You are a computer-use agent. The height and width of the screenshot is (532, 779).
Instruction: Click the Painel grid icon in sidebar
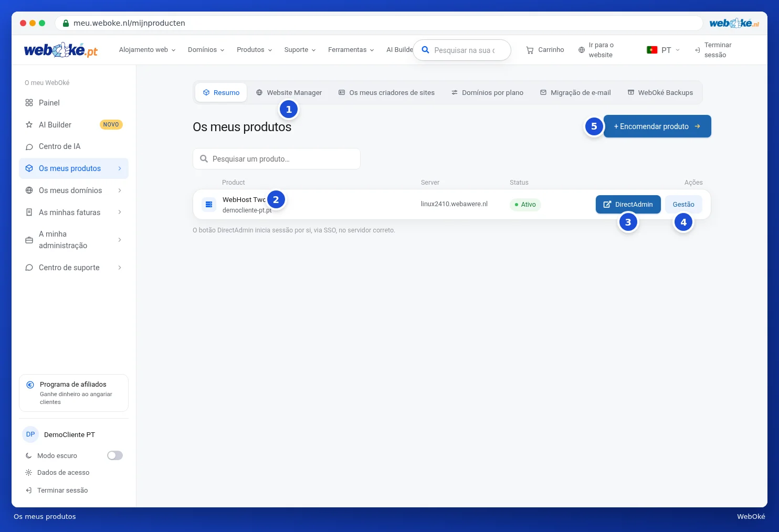[29, 103]
